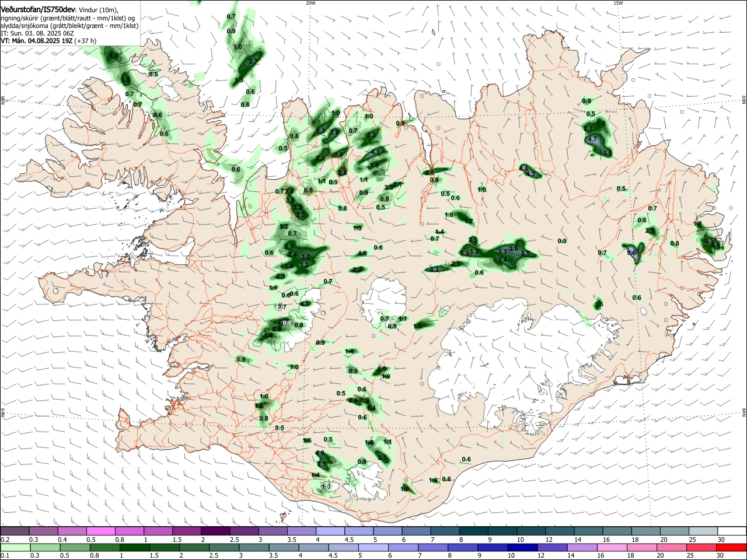
Task: Click the light pink rain legend swatch between 16 and 18
Action: pos(611,547)
